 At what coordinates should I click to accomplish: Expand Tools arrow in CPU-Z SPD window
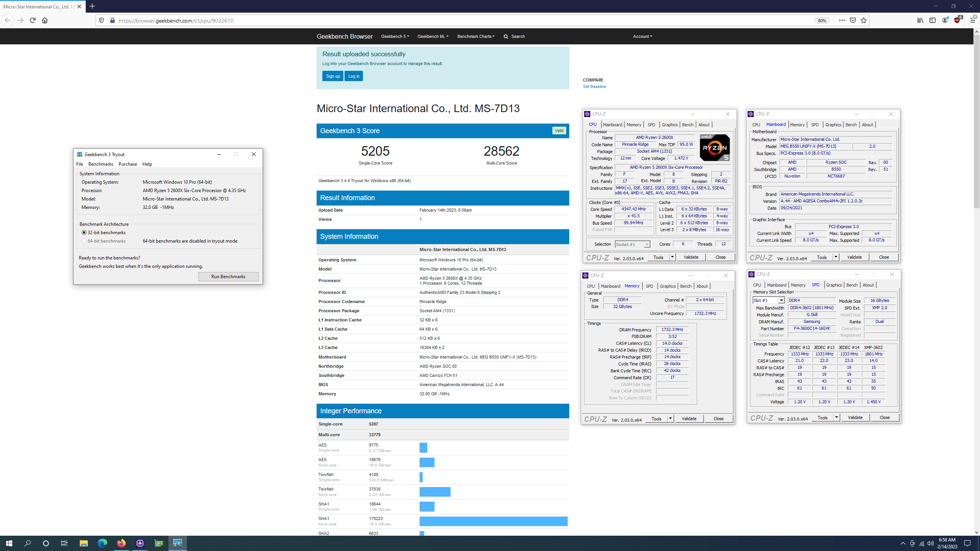[x=836, y=417]
